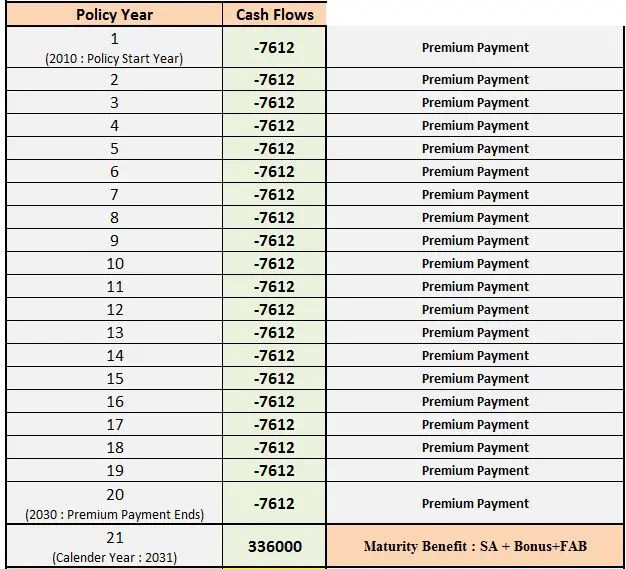Viewport: 626px width, 569px height.
Task: Click the -7612 cash flow in year 10 row
Action: [275, 263]
